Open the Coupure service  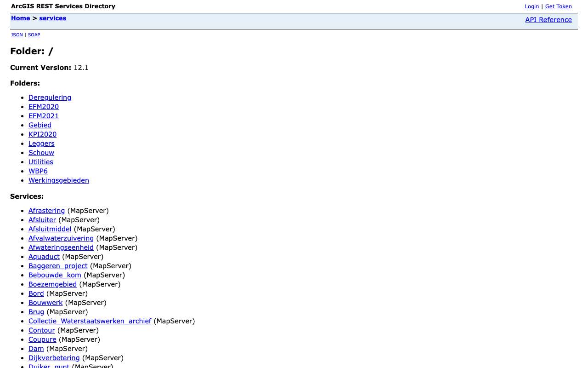click(42, 339)
